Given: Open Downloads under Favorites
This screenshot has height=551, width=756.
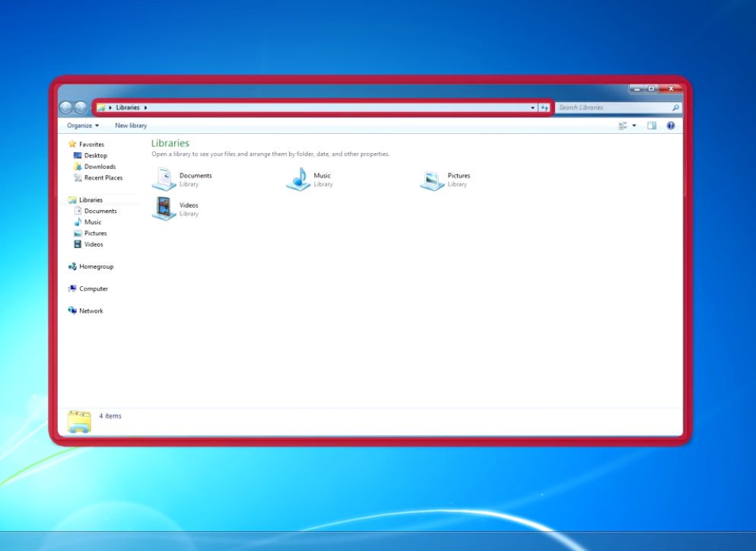Looking at the screenshot, I should [100, 167].
